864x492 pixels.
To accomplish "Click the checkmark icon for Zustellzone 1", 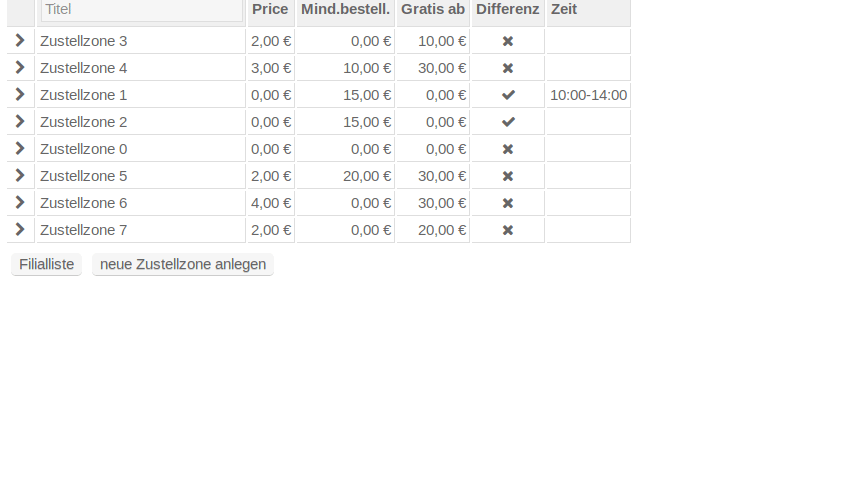I will 508,95.
